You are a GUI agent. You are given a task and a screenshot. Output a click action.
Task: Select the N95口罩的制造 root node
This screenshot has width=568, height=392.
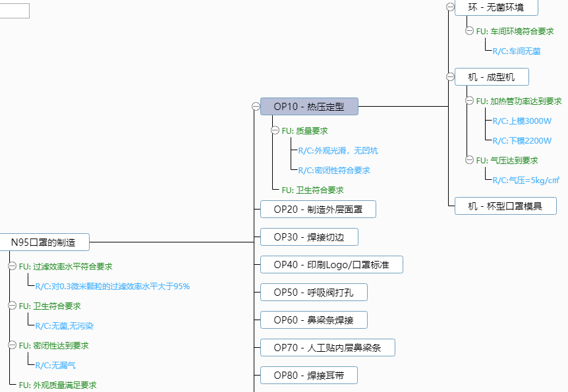(43, 242)
